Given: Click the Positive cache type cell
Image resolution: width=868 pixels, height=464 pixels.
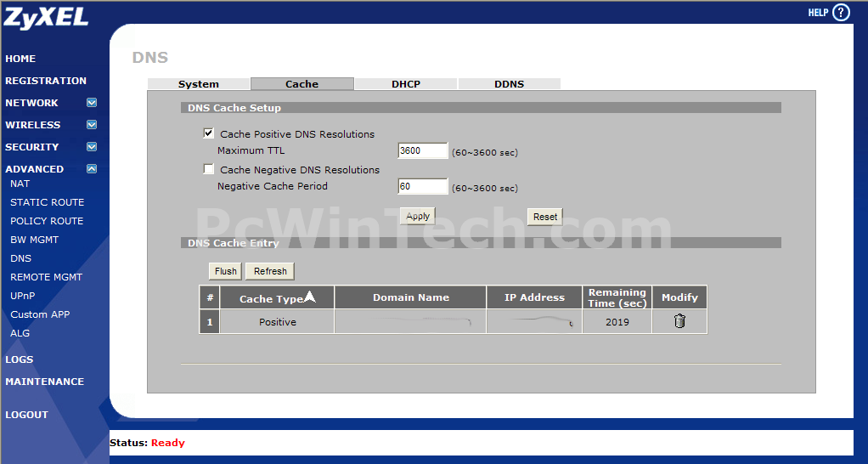Looking at the screenshot, I should [x=278, y=322].
